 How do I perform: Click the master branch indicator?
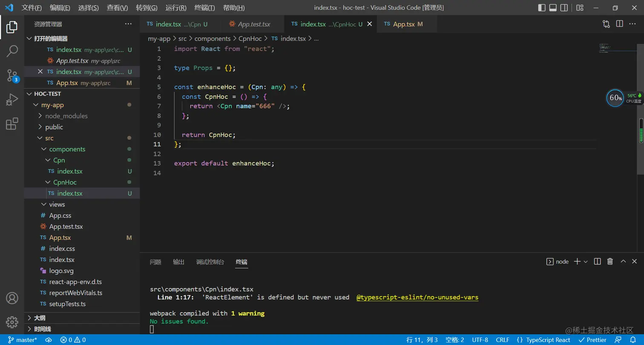23,340
